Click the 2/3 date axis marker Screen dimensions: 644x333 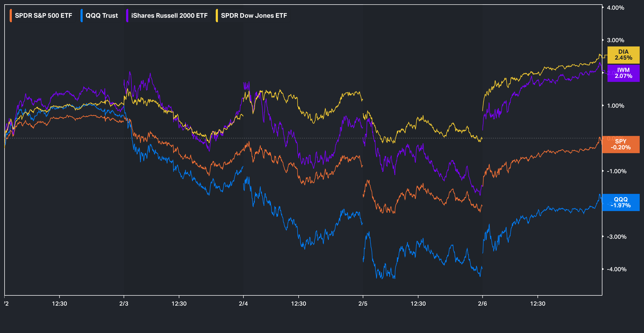coord(124,304)
